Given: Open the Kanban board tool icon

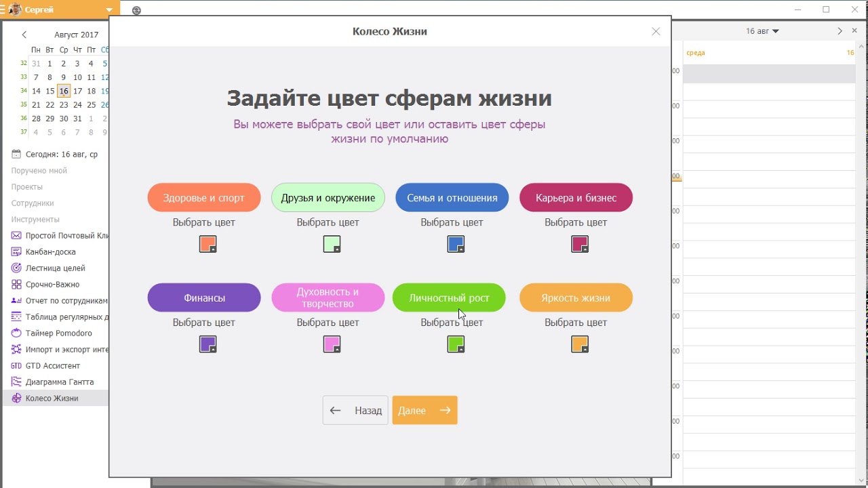Looking at the screenshot, I should click(16, 252).
